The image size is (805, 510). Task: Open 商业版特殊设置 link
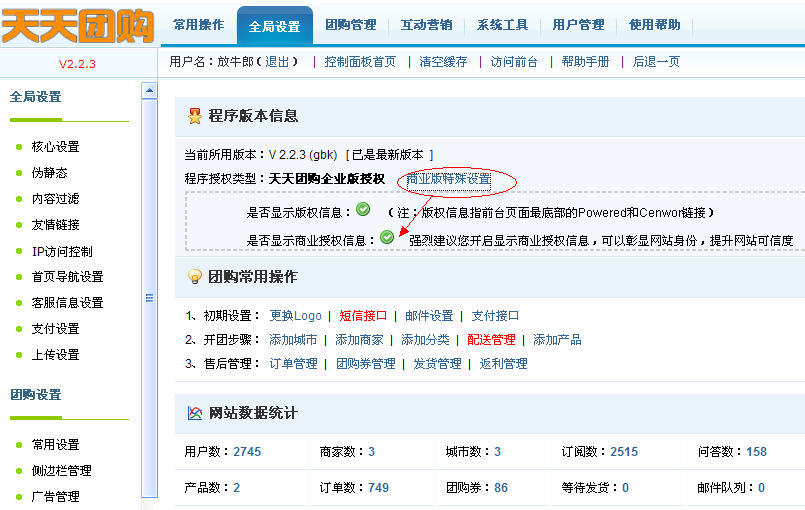pyautogui.click(x=449, y=179)
